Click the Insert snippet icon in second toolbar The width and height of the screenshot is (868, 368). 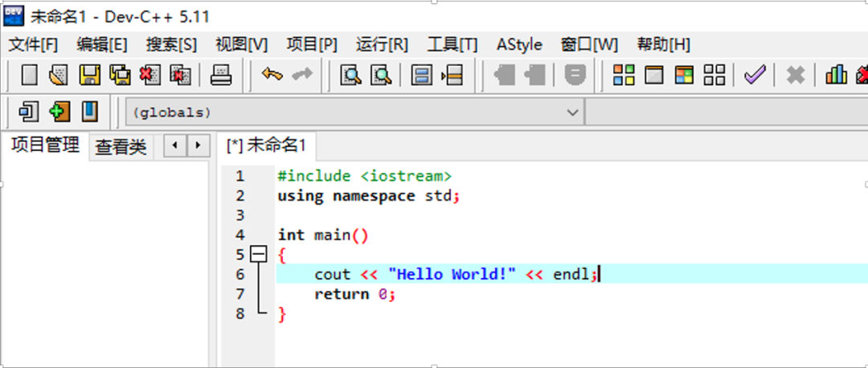click(29, 112)
